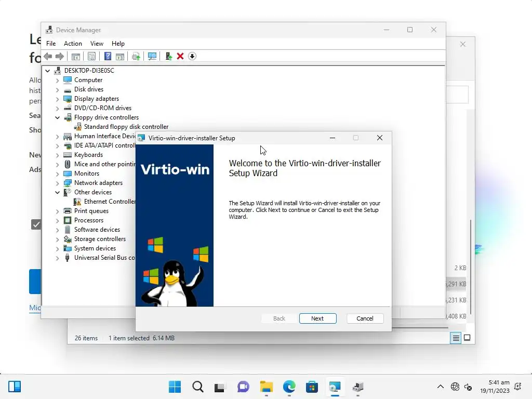Open the View menu in Device Manager
Viewport: 532px width, 399px height.
pyautogui.click(x=97, y=44)
